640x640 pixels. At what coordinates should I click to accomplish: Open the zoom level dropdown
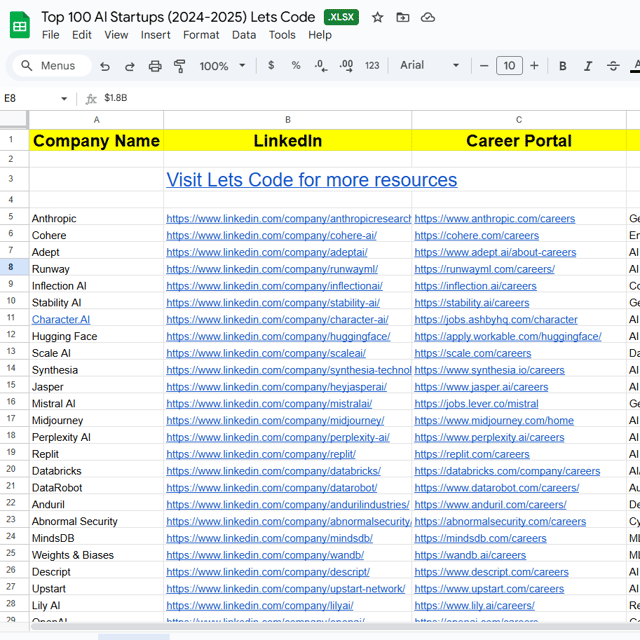click(222, 66)
